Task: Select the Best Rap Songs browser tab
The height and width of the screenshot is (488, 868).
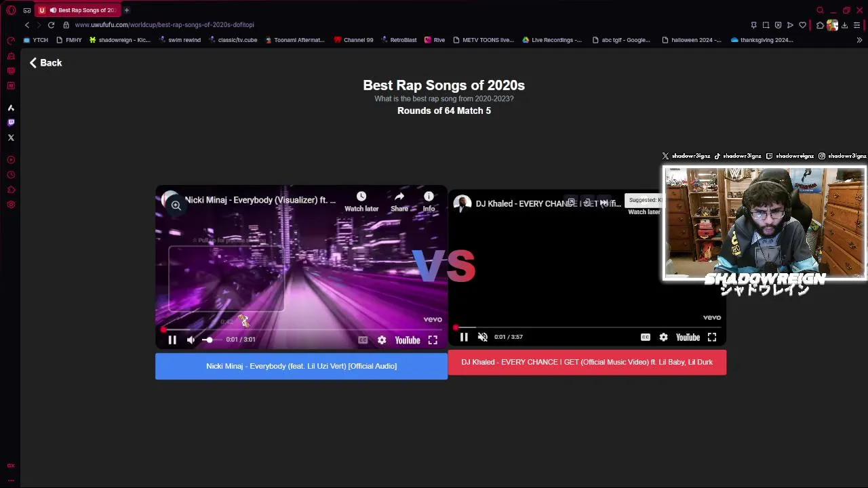Action: tap(77, 10)
